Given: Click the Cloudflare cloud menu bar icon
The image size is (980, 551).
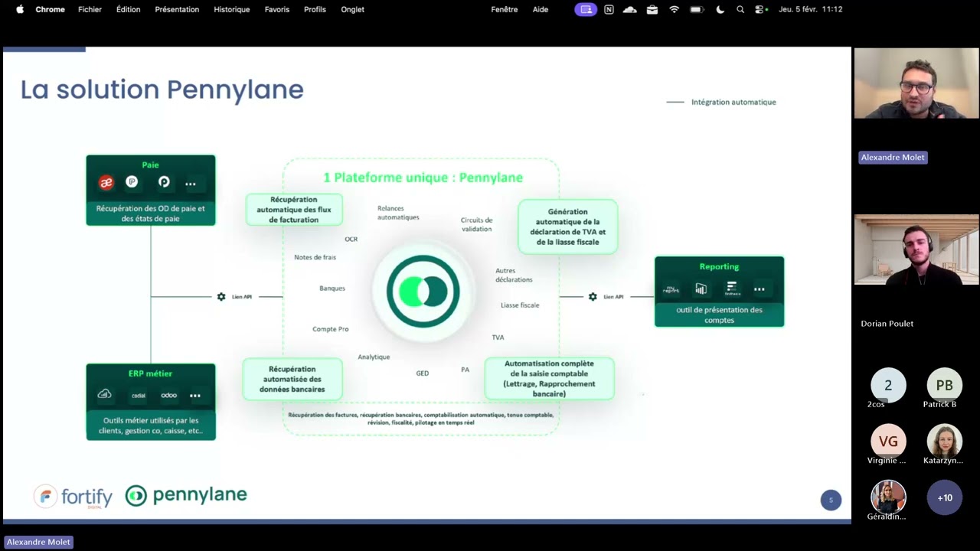Looking at the screenshot, I should click(x=630, y=9).
